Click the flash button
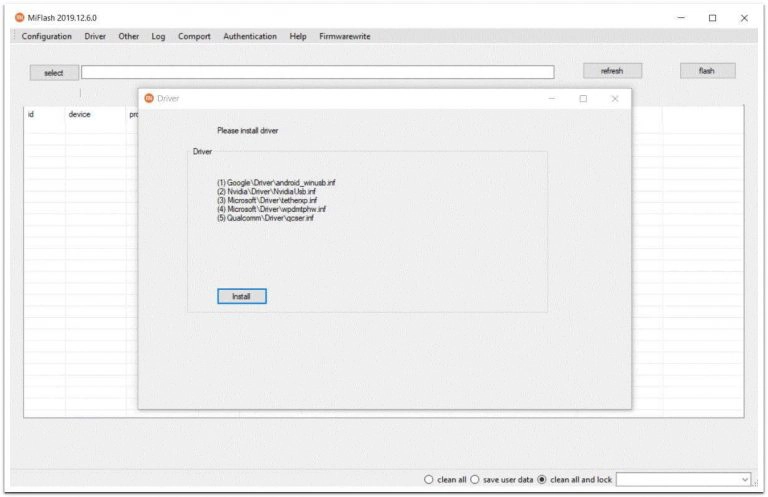Screen dimensions: 768x497 (707, 71)
